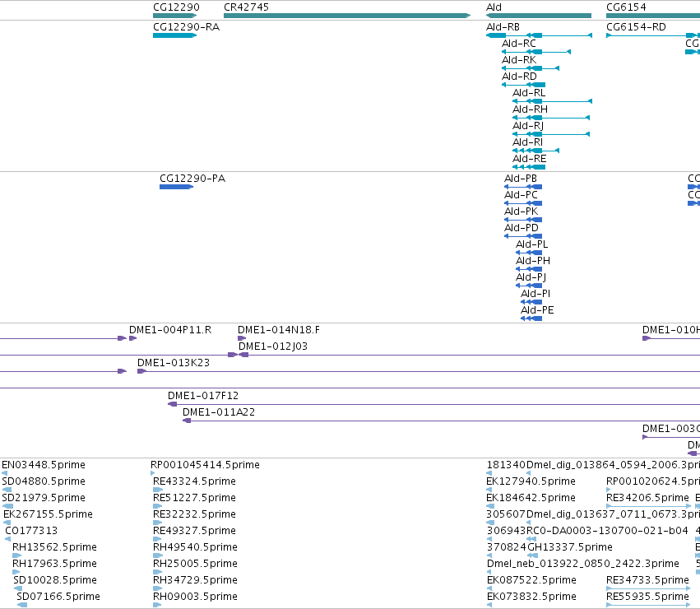Screen dimensions: 700x609
Task: Click the CG12290-RA transcript label
Action: 186,27
